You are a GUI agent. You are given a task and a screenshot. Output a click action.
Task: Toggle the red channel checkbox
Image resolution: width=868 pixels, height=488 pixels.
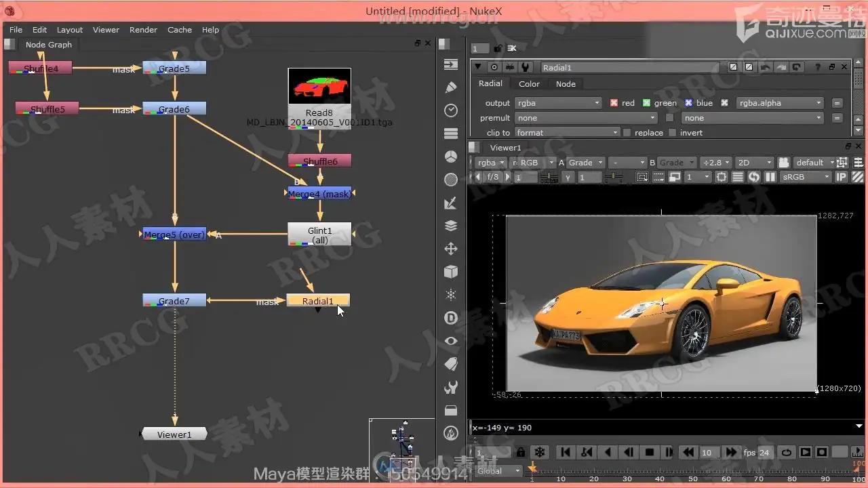click(614, 103)
